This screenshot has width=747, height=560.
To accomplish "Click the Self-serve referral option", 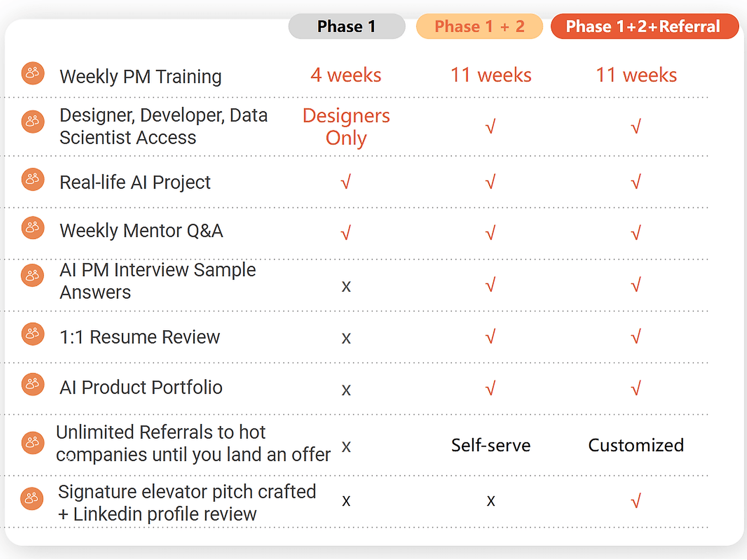I will point(491,445).
